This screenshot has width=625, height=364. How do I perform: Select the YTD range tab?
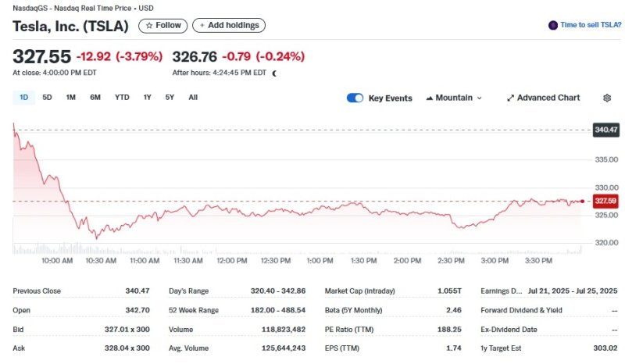tap(122, 98)
